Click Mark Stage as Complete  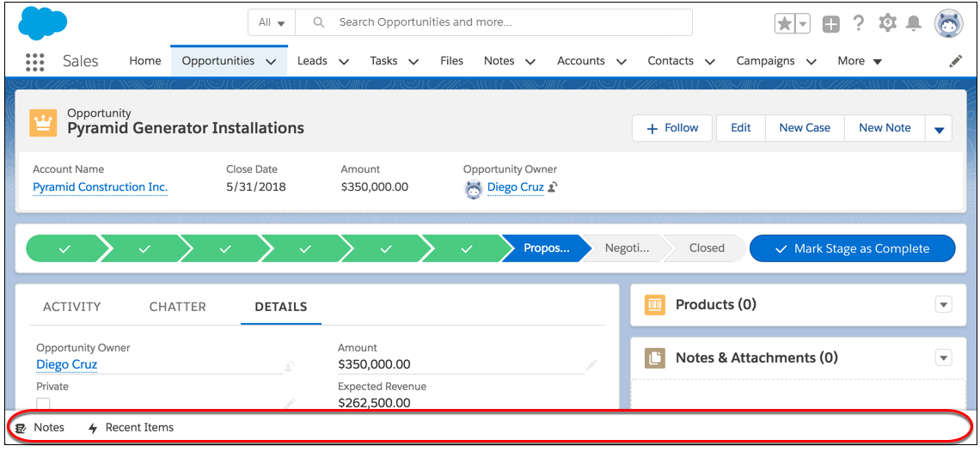853,248
